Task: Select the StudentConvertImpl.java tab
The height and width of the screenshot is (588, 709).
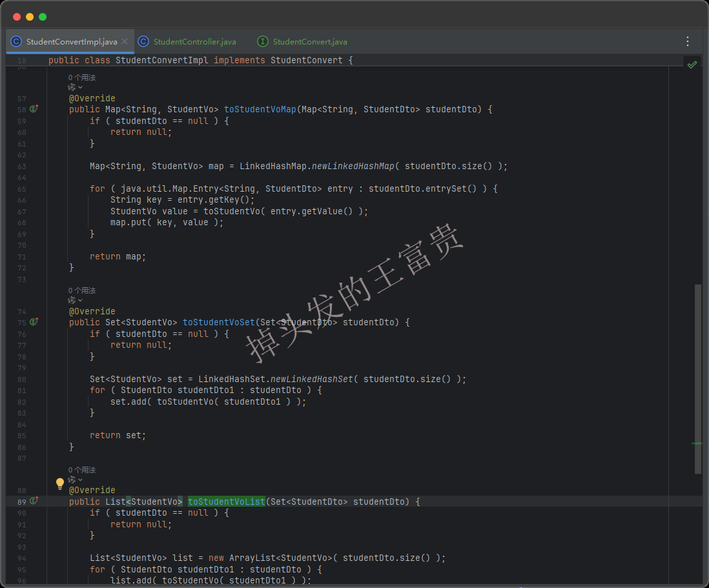Action: [72, 41]
